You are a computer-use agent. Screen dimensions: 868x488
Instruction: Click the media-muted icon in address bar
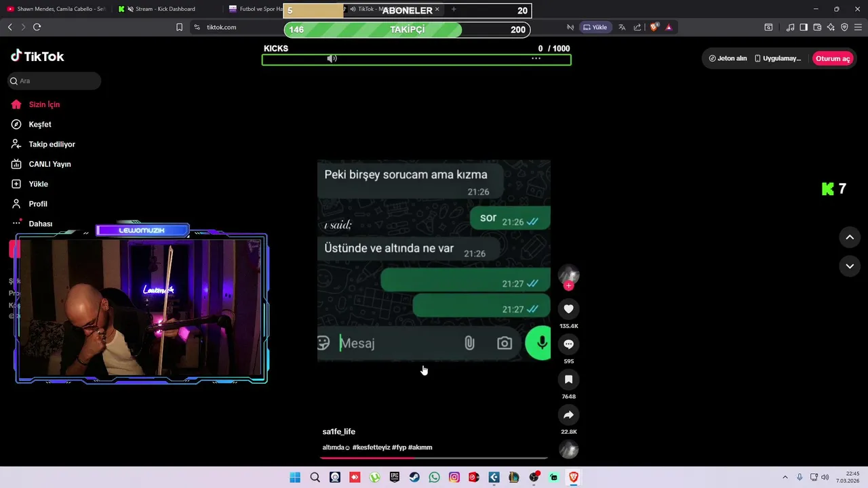click(570, 27)
